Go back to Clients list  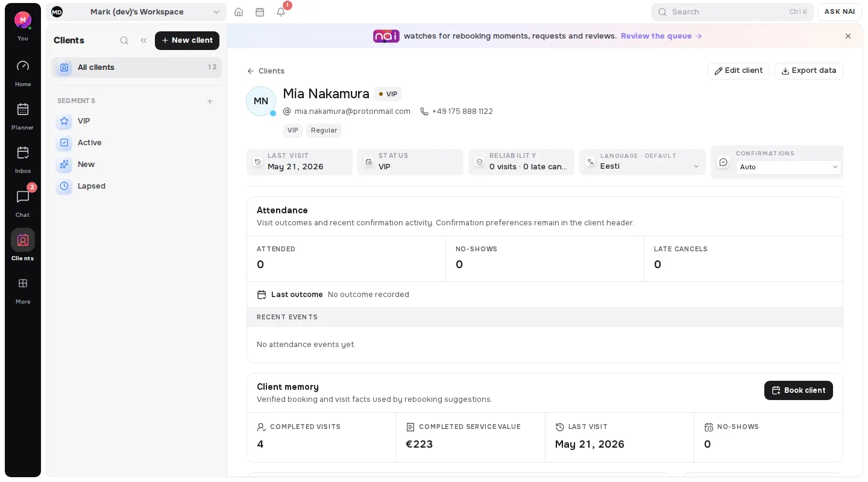click(x=266, y=71)
